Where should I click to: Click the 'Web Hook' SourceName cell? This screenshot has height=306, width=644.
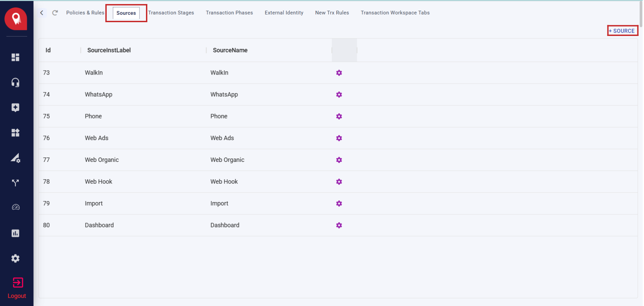coord(224,182)
